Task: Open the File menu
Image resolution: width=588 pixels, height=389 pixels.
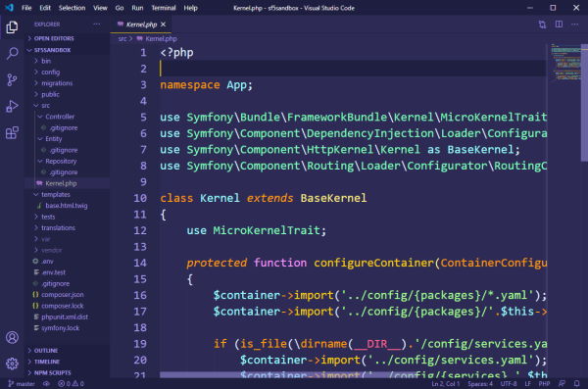Action: tap(26, 8)
